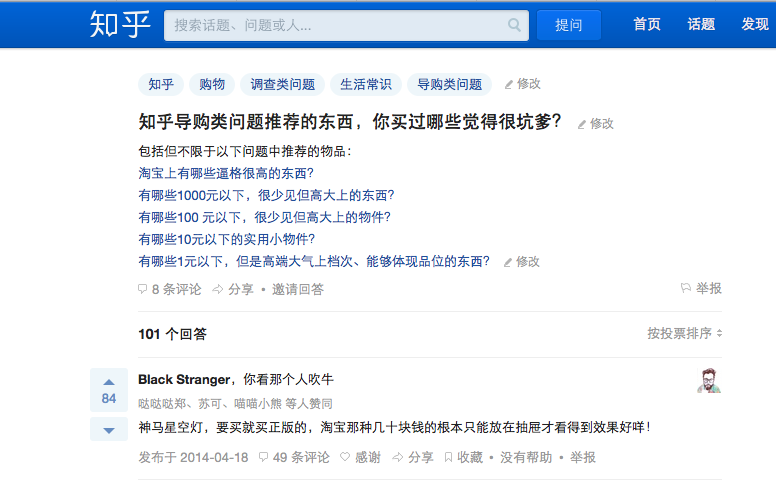The image size is (776, 486).
Task: Edit question title via 修改 pencil
Action: pos(596,124)
